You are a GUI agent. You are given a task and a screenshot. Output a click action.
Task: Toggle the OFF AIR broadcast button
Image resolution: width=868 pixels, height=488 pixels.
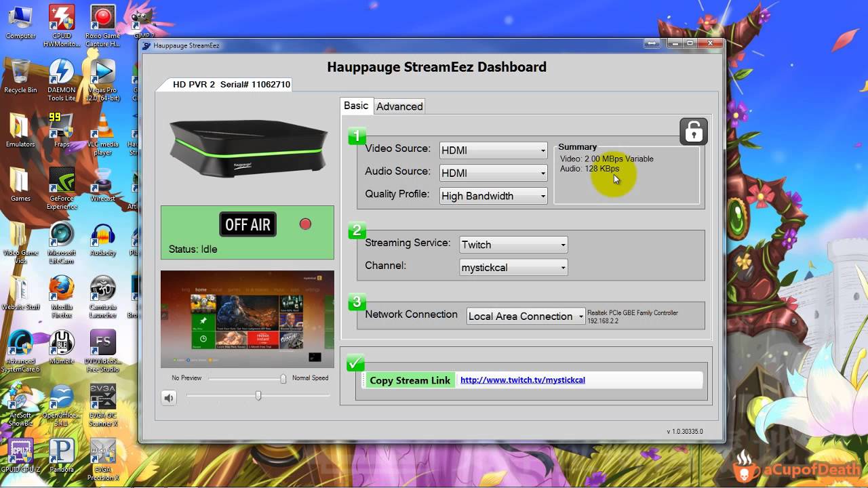(x=248, y=225)
